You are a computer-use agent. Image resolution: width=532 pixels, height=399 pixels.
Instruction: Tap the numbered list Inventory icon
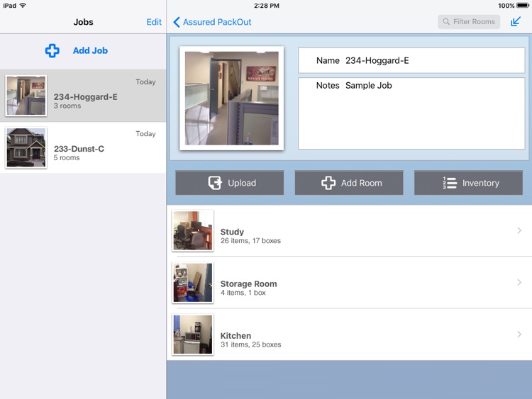click(450, 183)
